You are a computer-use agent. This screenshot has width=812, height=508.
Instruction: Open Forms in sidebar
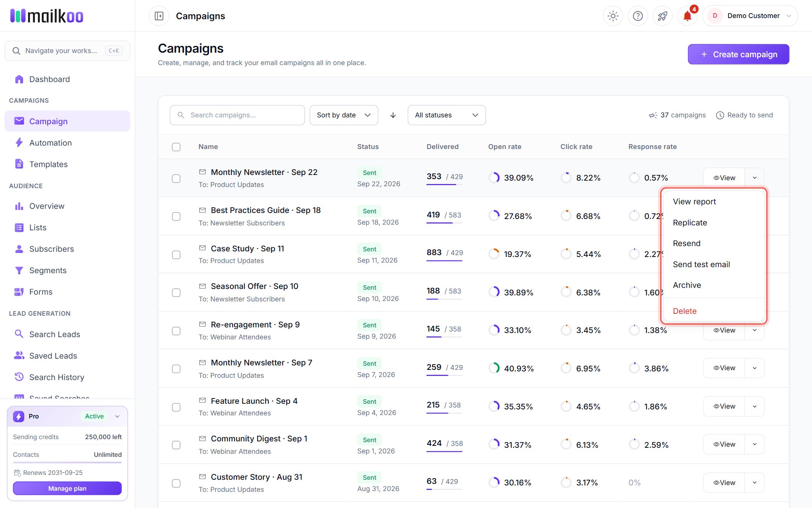67,292
